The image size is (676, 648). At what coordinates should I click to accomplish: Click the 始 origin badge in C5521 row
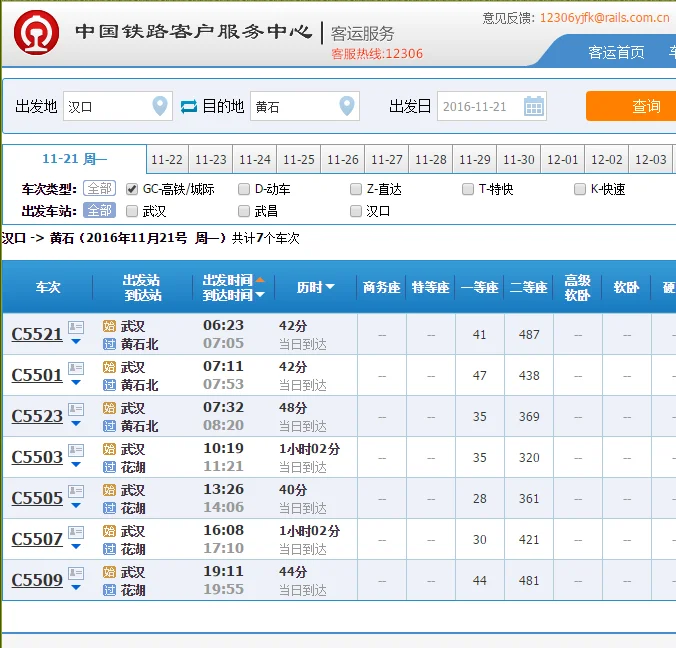(110, 326)
